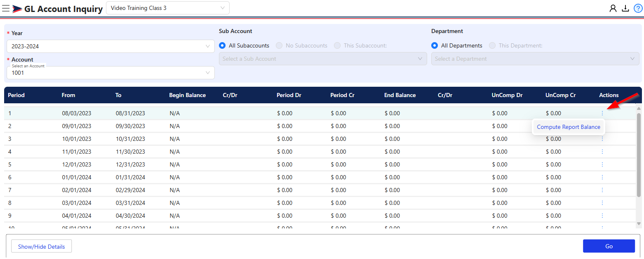Screen dimensions: 644x259
Task: Click the table scrollbar down arrow
Action: click(x=639, y=223)
